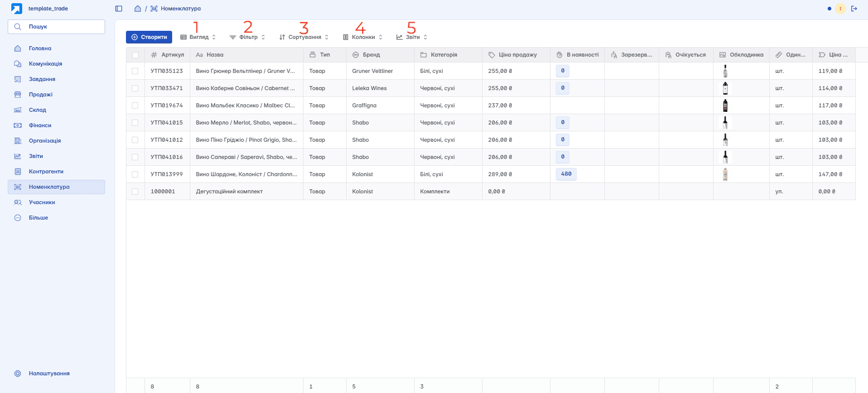The height and width of the screenshot is (393, 868).
Task: Click the Пошук search field
Action: point(56,27)
